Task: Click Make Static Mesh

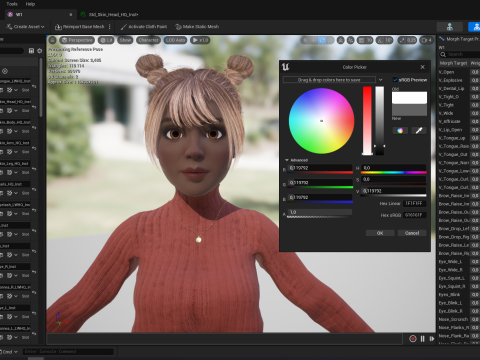Action: tap(197, 27)
